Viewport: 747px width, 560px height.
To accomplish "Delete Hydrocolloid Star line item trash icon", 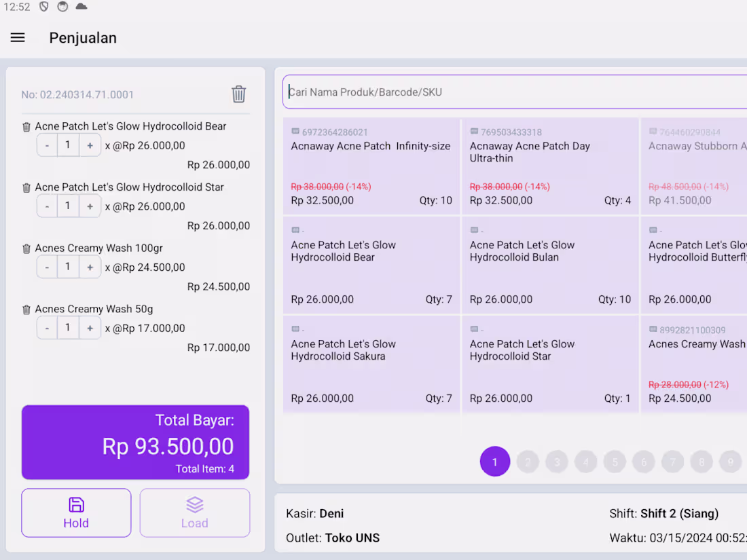I will 26,187.
